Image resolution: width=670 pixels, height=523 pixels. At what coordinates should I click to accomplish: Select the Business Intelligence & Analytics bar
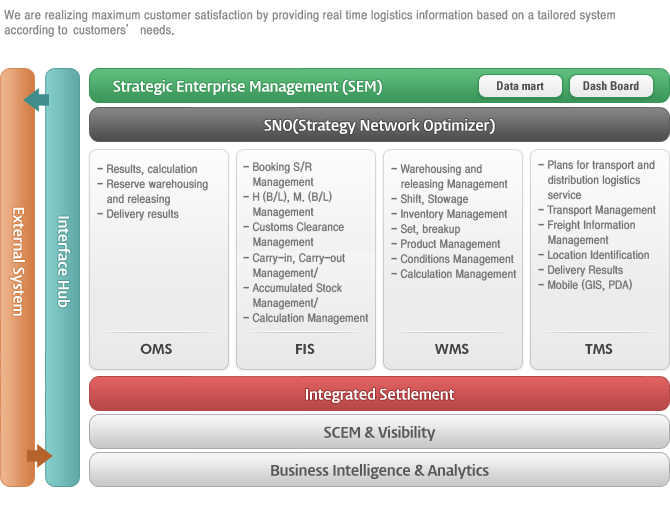pyautogui.click(x=379, y=470)
